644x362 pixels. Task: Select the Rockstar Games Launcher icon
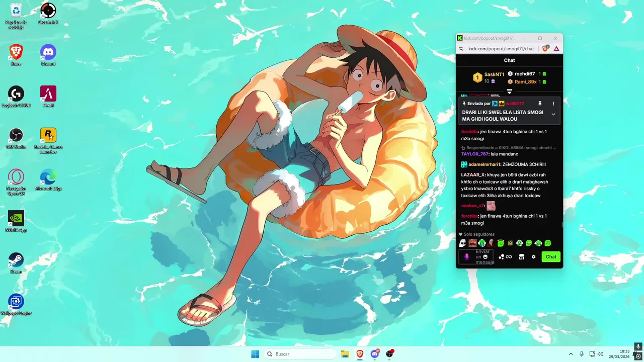pyautogui.click(x=48, y=141)
